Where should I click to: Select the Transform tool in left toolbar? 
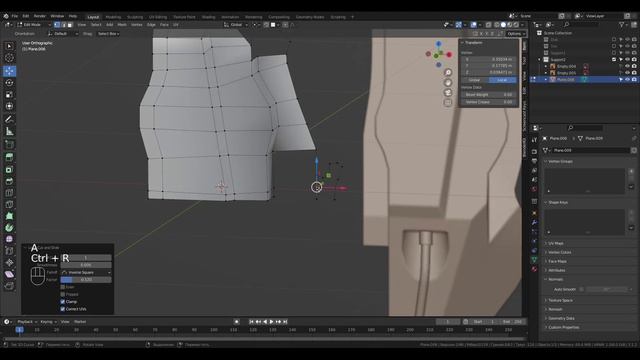click(9, 106)
